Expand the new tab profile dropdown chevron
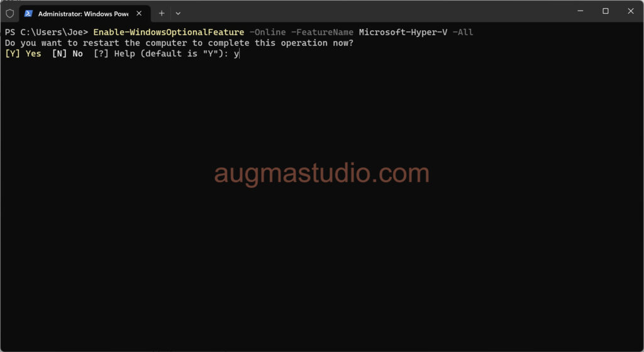644x352 pixels. (x=178, y=13)
